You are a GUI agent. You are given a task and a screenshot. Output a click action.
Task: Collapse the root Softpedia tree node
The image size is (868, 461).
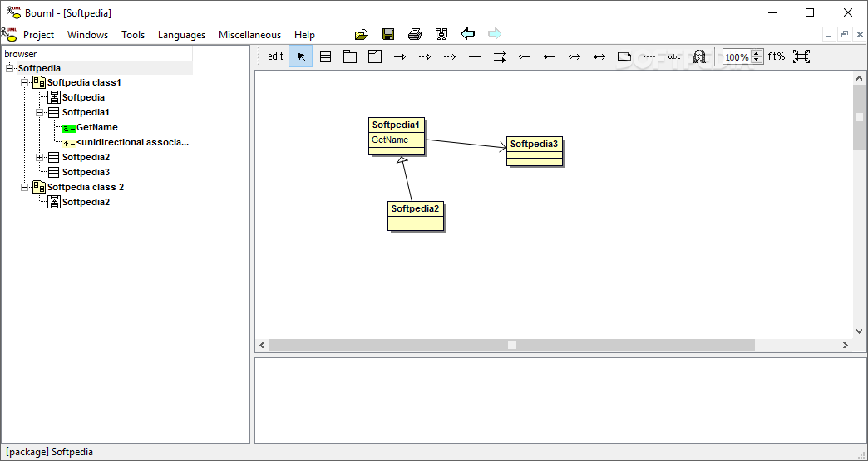click(9, 68)
